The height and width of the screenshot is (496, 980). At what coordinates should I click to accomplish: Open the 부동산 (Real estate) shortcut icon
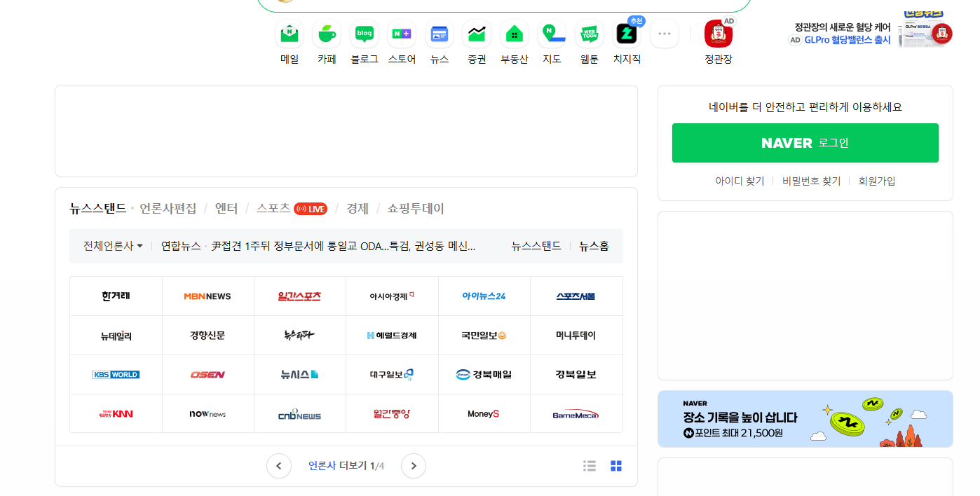[515, 34]
